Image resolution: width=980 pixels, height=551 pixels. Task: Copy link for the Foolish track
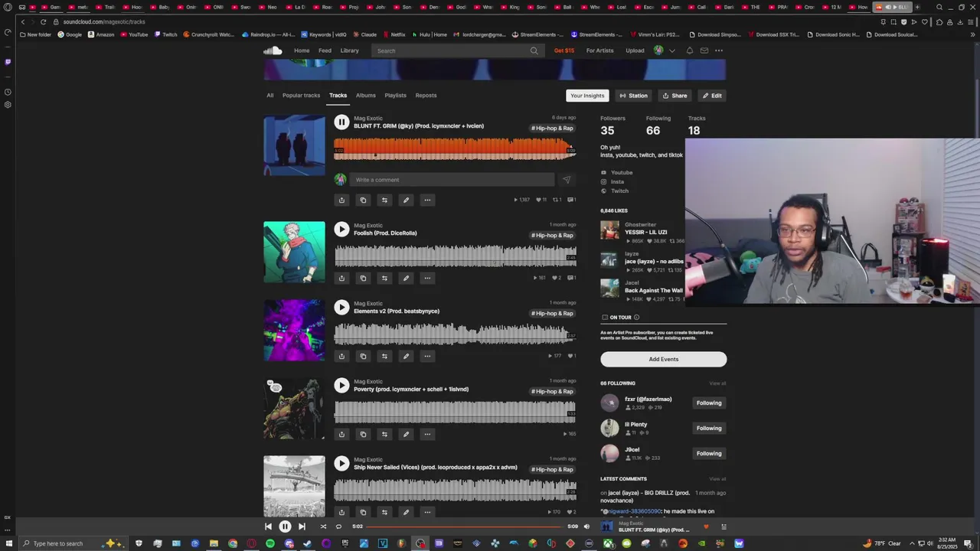point(363,278)
